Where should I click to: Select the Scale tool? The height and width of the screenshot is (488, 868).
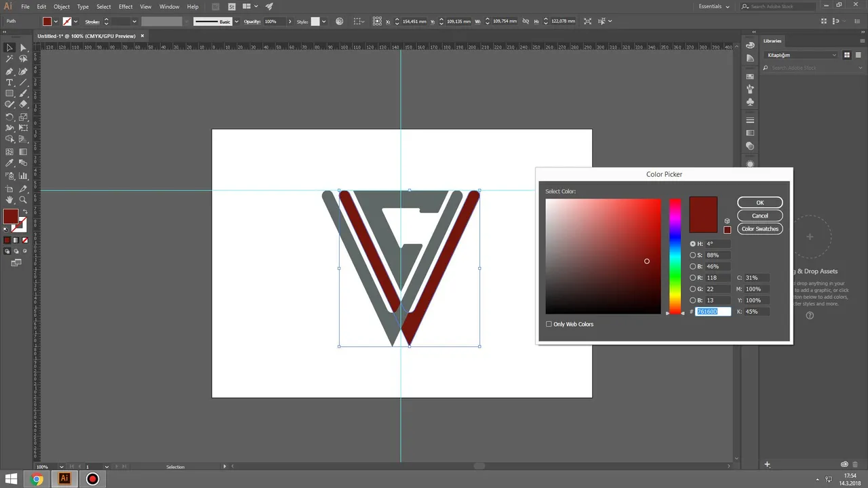pyautogui.click(x=23, y=117)
